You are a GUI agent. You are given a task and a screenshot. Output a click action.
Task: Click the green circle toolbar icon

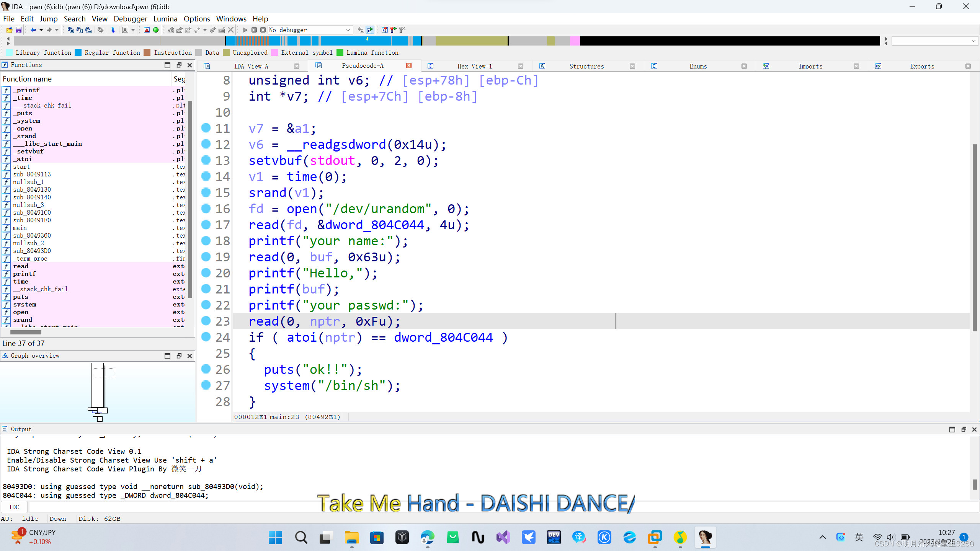156,30
